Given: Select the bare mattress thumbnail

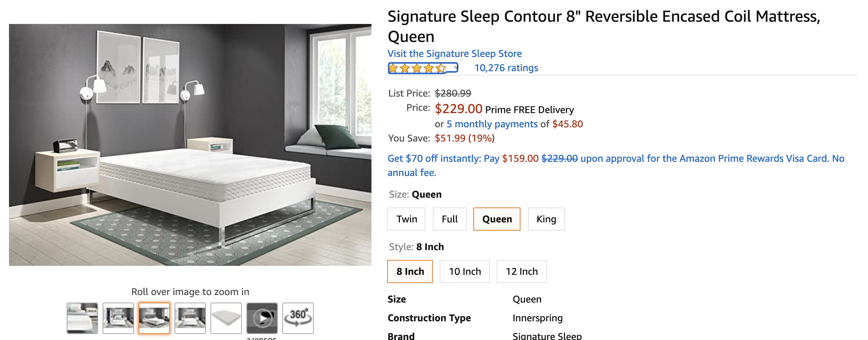Looking at the screenshot, I should click(x=226, y=318).
